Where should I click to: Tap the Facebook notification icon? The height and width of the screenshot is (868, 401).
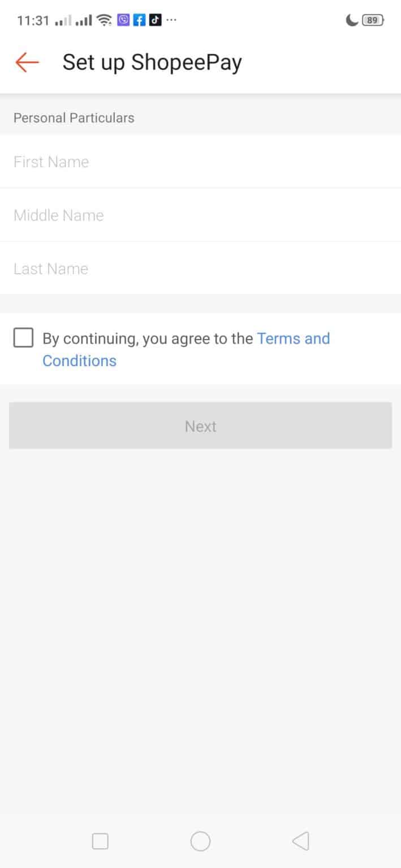click(x=139, y=20)
